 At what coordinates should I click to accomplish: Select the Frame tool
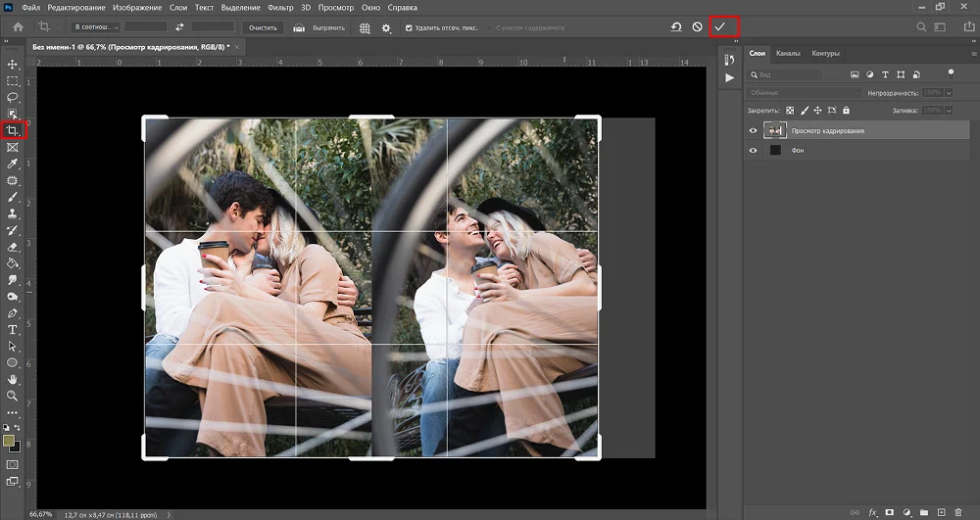point(13,147)
